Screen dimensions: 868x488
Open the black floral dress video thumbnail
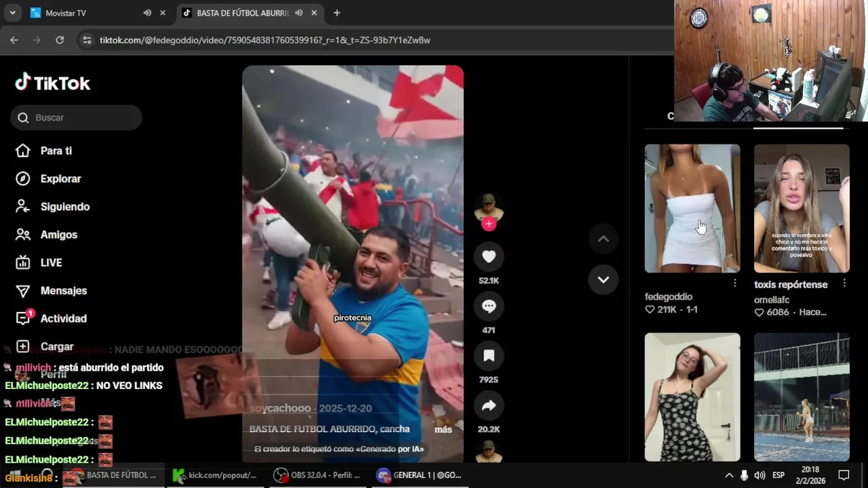point(692,397)
